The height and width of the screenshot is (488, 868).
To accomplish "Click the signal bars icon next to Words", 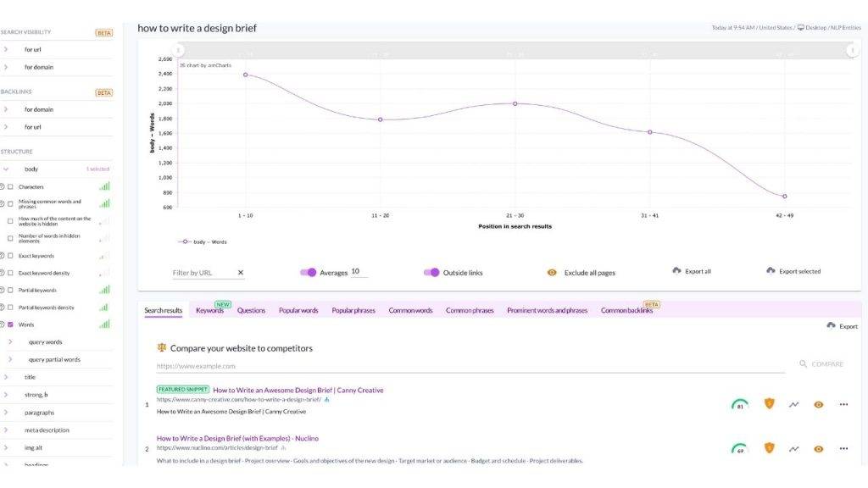I will coord(104,324).
